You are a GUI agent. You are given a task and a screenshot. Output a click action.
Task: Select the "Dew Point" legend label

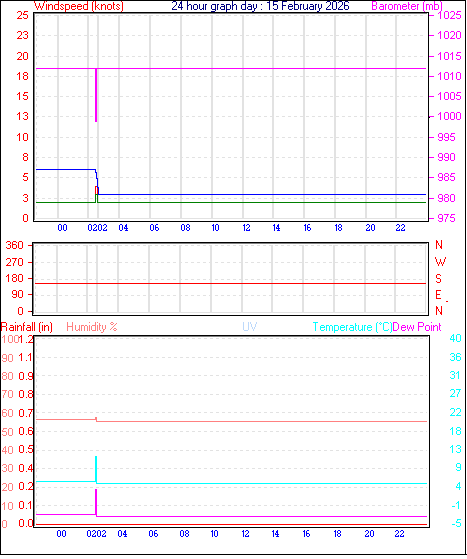tap(417, 327)
